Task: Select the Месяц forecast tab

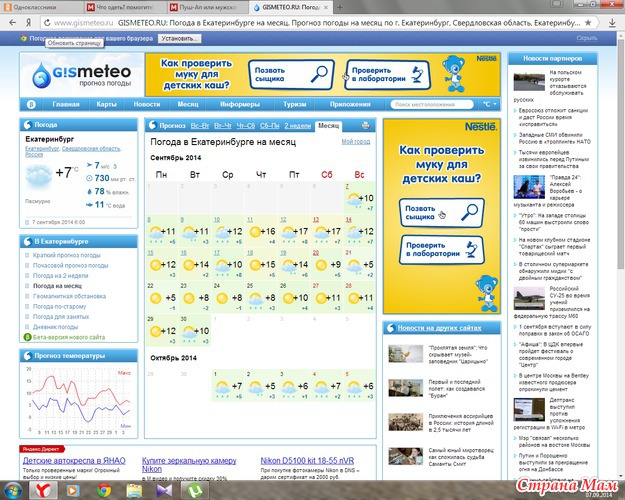Action: click(328, 126)
